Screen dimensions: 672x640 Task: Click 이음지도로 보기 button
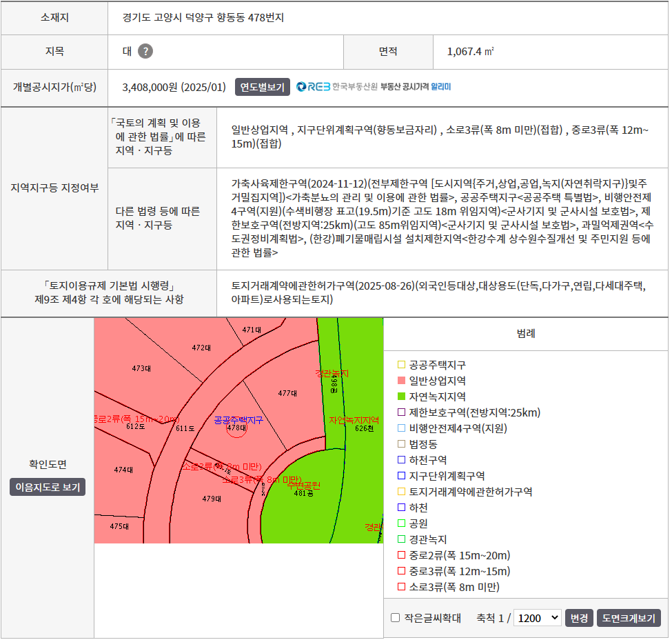pos(48,488)
